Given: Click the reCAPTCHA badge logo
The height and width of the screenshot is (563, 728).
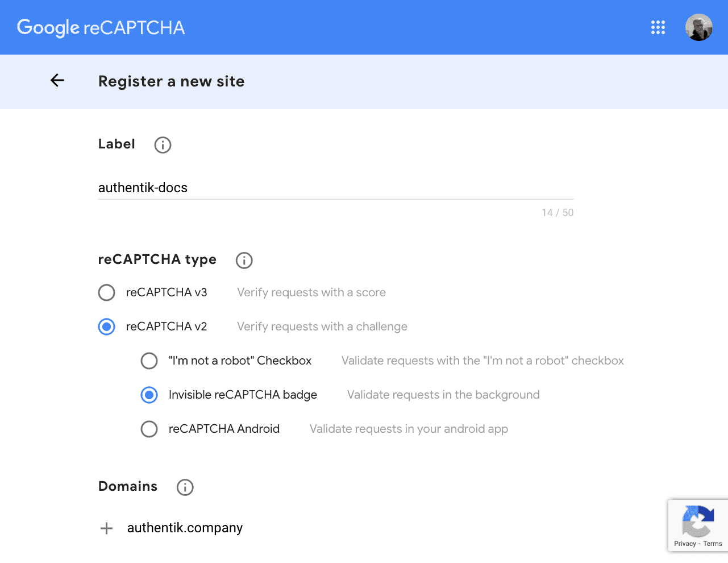Looking at the screenshot, I should coord(697,521).
